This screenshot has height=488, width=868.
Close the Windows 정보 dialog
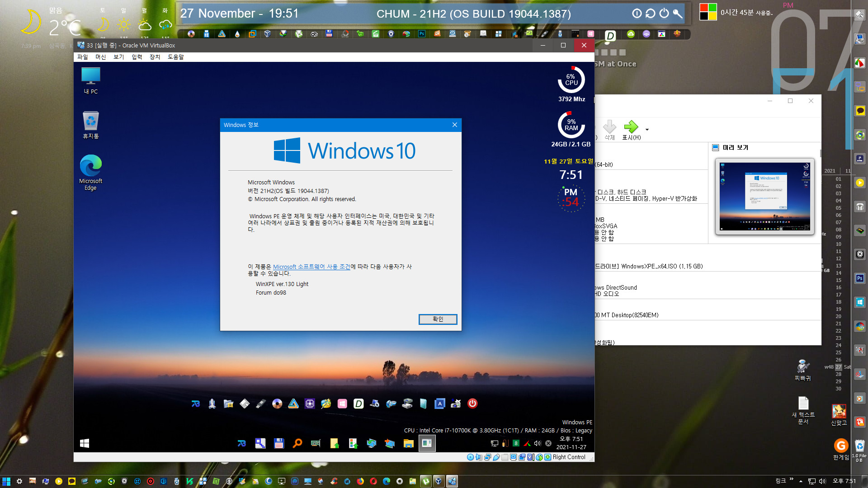click(455, 125)
